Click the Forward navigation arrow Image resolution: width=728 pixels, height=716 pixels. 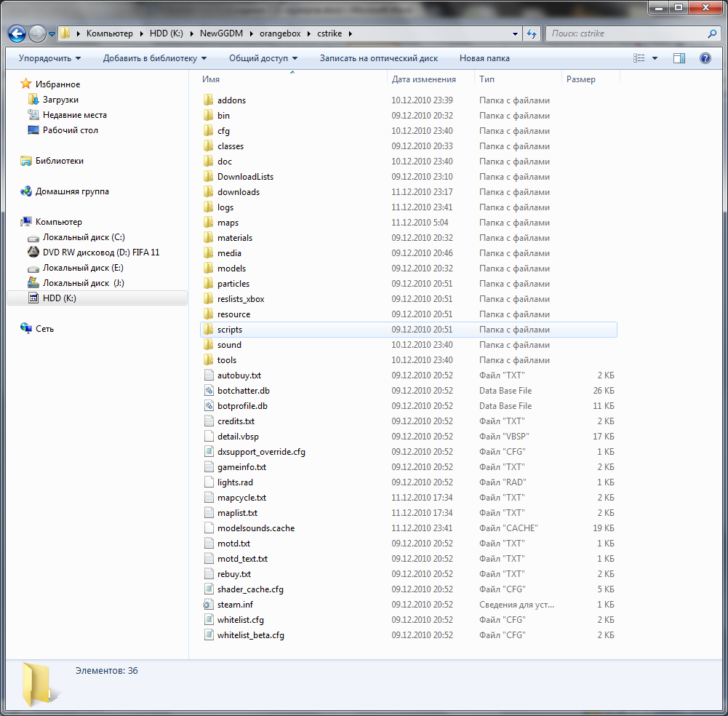37,33
